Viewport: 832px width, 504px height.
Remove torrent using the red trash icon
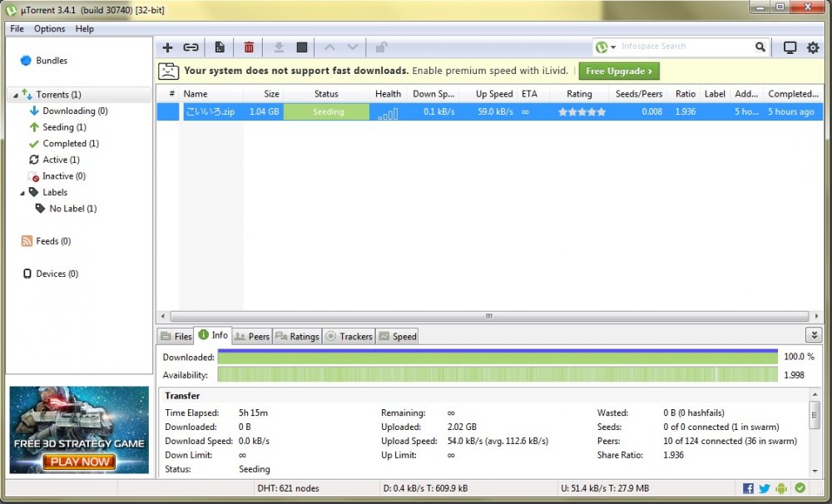(x=249, y=47)
